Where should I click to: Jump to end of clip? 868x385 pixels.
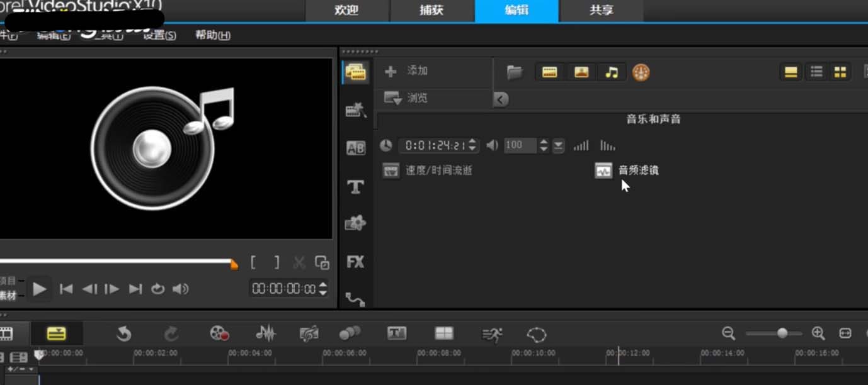(135, 289)
